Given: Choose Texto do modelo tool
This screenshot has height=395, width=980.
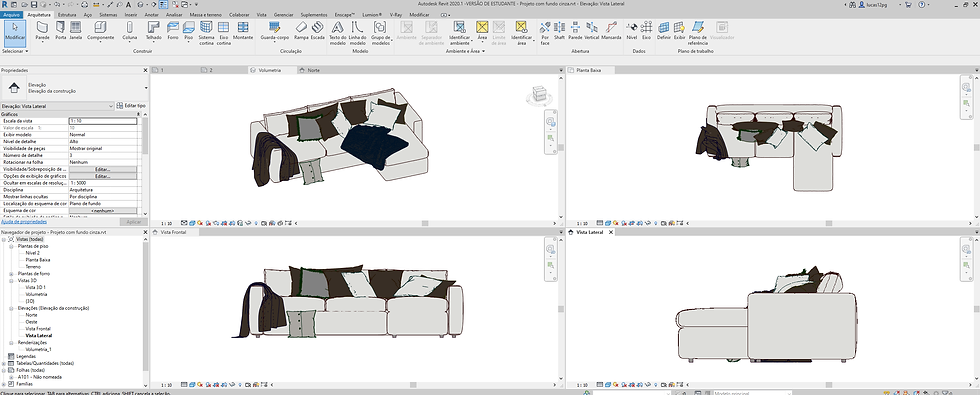Looking at the screenshot, I should 338,32.
